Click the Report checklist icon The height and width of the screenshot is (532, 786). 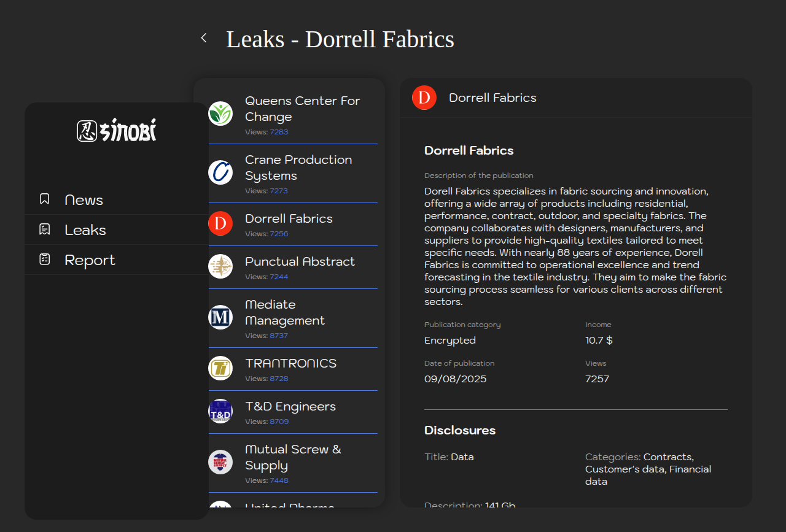click(x=44, y=260)
